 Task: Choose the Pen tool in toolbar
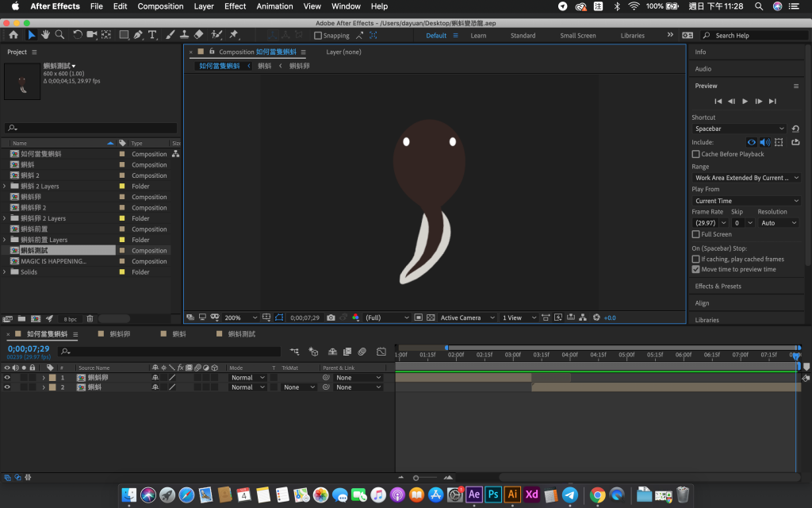point(138,35)
